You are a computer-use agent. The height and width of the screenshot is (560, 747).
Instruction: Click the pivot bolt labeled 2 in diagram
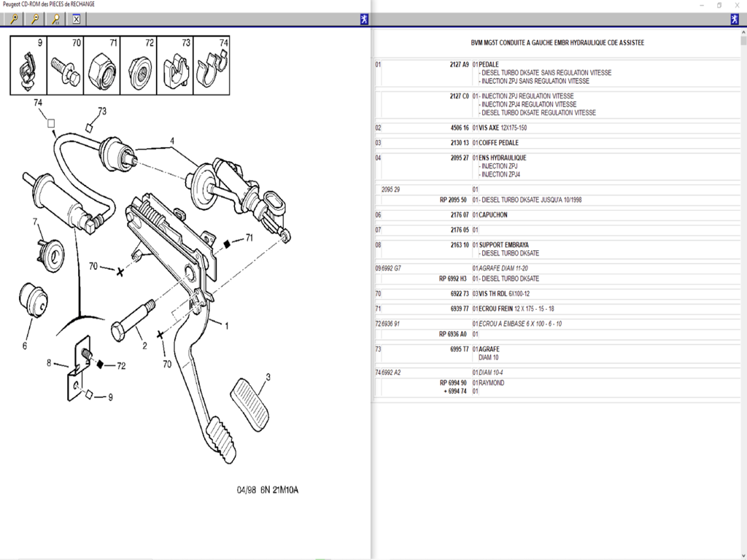pyautogui.click(x=131, y=322)
